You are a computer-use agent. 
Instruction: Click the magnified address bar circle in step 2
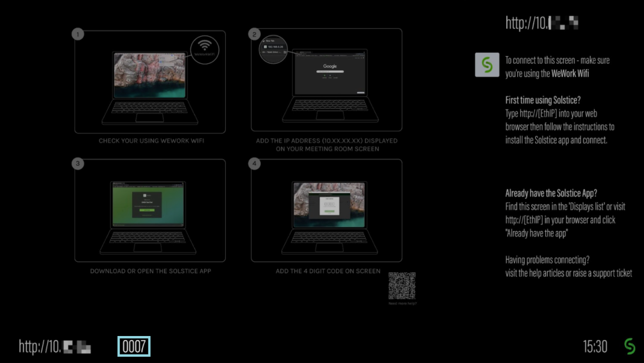(x=273, y=50)
